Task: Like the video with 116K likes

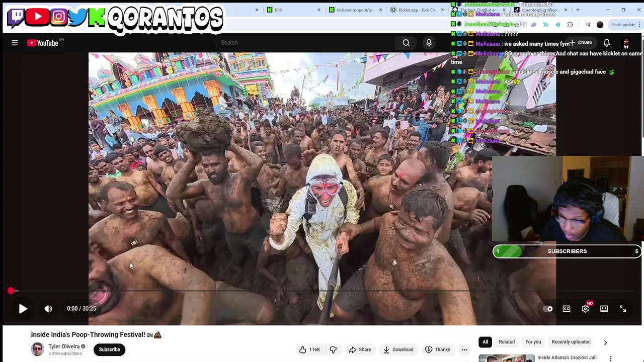Action: tap(309, 349)
